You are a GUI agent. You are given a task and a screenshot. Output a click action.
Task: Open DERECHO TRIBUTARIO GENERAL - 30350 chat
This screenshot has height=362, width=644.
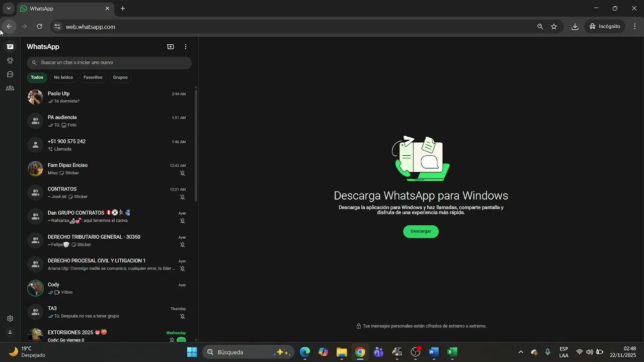[107, 240]
